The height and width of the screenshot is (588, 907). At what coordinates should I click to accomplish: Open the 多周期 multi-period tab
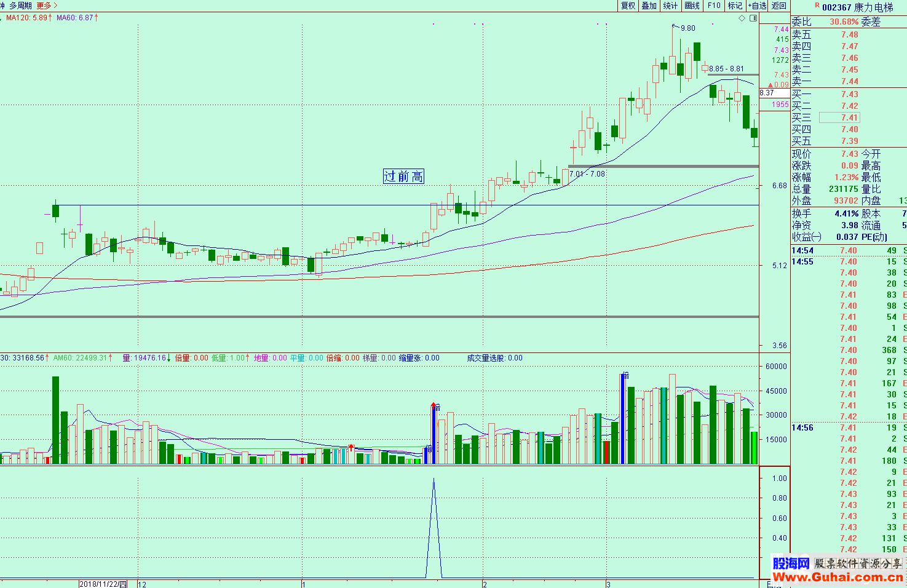tap(20, 6)
